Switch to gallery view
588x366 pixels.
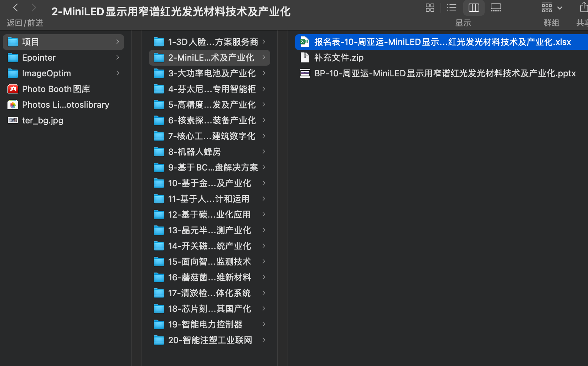point(496,7)
